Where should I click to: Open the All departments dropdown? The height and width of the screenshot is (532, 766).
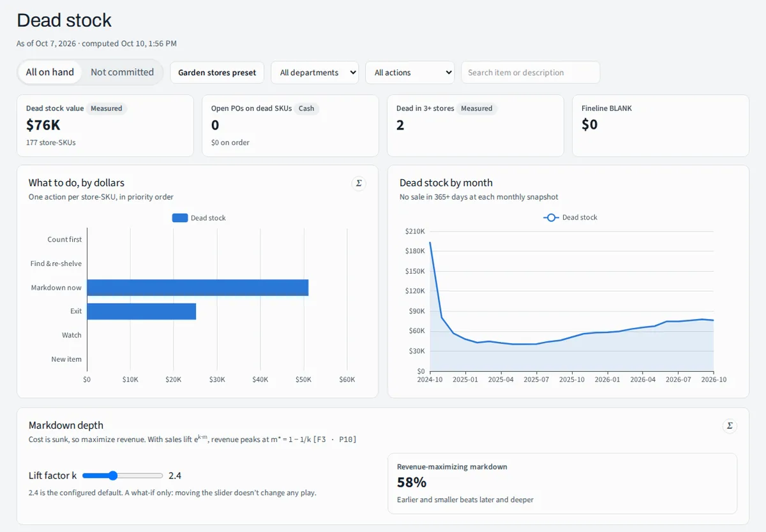point(315,73)
